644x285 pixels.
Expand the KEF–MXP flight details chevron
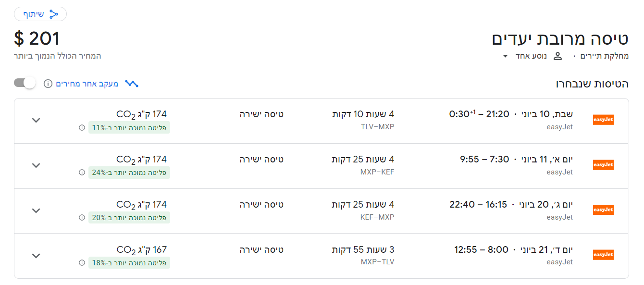tap(36, 211)
